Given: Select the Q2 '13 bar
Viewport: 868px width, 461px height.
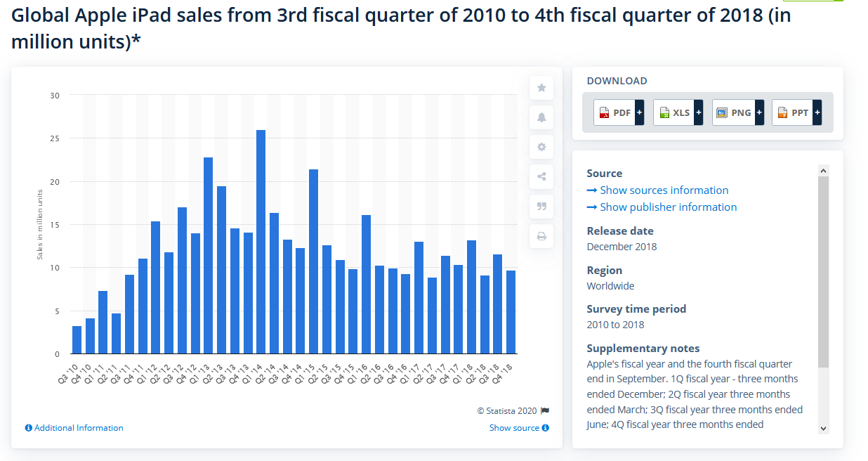Looking at the screenshot, I should [x=221, y=270].
